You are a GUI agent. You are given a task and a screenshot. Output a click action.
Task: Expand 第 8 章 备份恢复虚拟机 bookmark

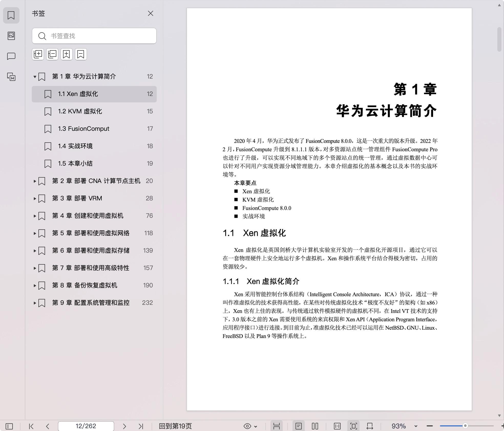click(x=35, y=285)
